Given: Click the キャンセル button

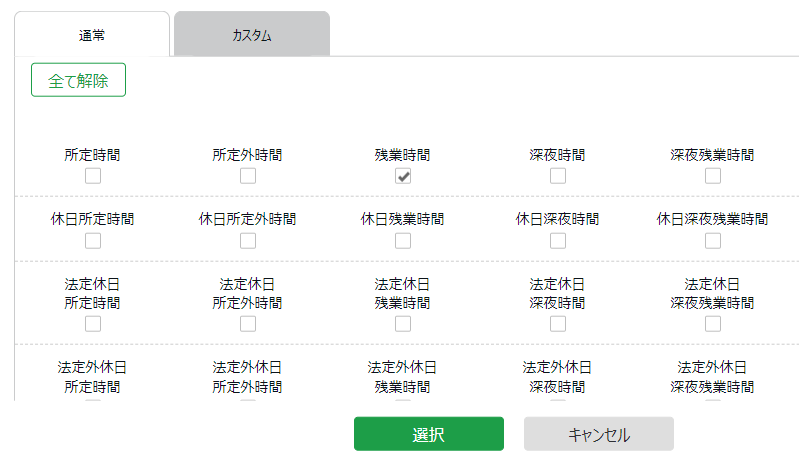Looking at the screenshot, I should 599,434.
